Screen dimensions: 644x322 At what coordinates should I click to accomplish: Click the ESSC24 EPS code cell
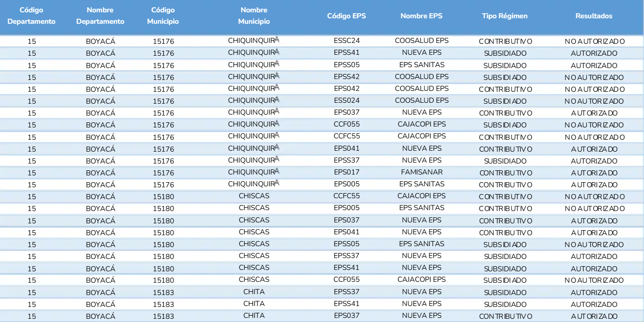pos(346,41)
